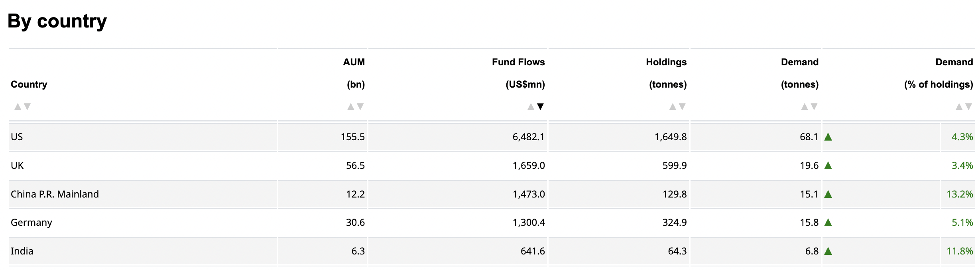Sort Demand percent of holdings descending

968,107
